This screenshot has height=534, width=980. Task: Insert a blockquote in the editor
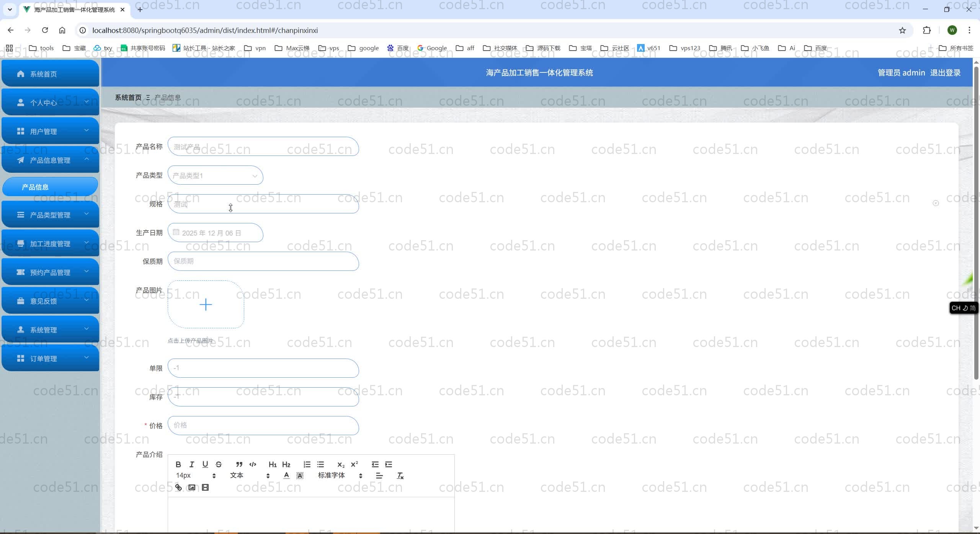pyautogui.click(x=239, y=464)
